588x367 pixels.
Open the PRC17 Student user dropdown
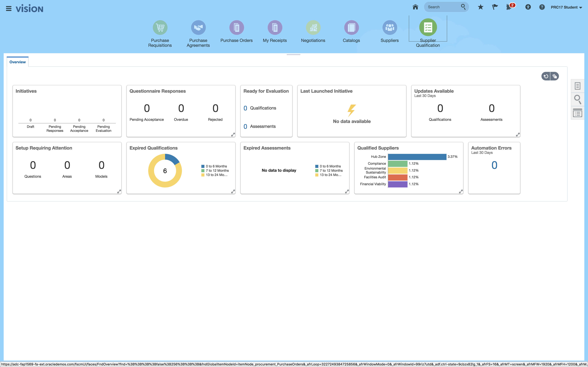566,7
